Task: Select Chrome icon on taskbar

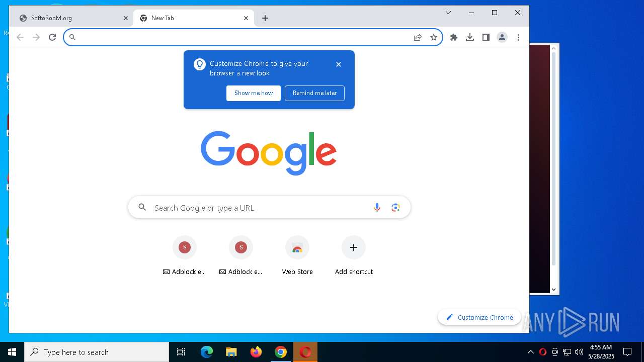Action: (281, 352)
